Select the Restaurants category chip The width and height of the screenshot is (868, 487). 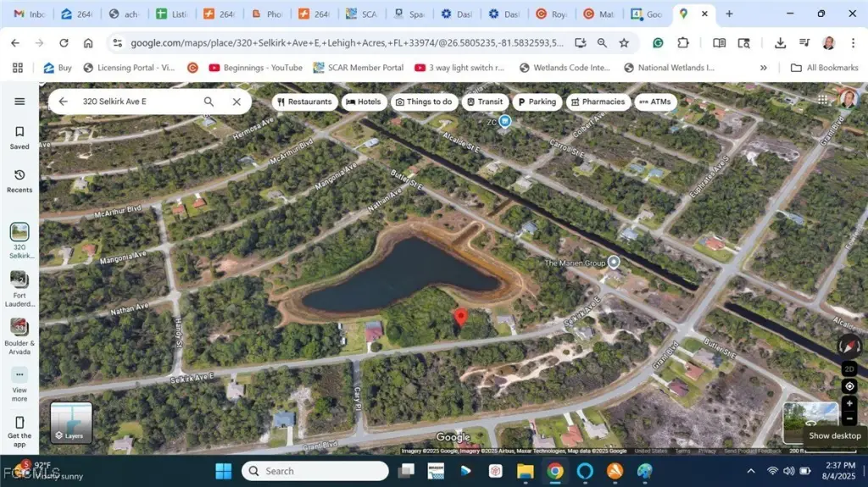(303, 102)
